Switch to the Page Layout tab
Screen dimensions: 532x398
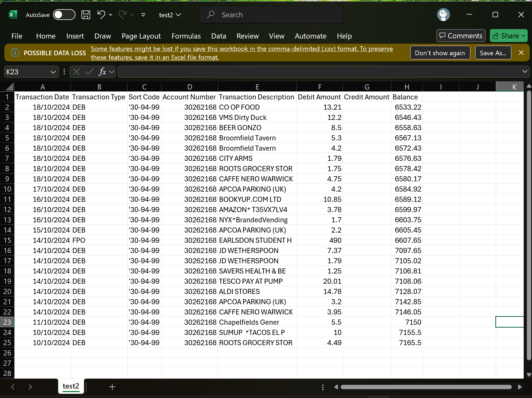pyautogui.click(x=141, y=36)
